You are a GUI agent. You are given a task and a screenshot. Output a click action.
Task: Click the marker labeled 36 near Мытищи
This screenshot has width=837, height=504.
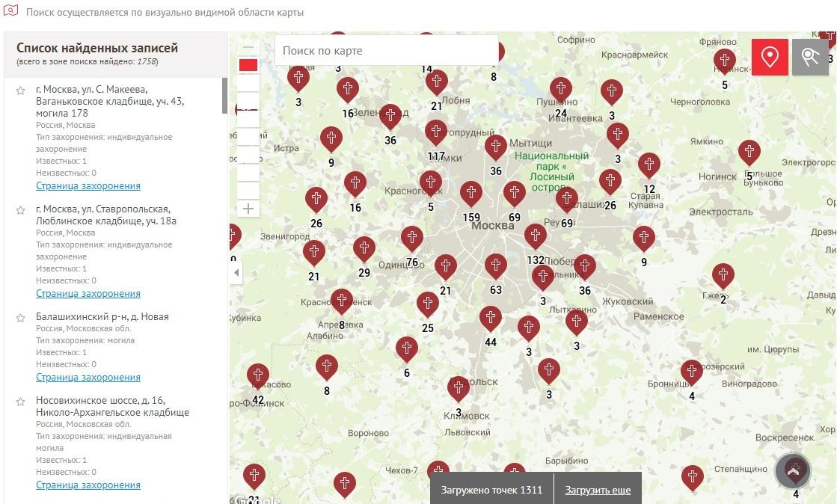(x=496, y=148)
